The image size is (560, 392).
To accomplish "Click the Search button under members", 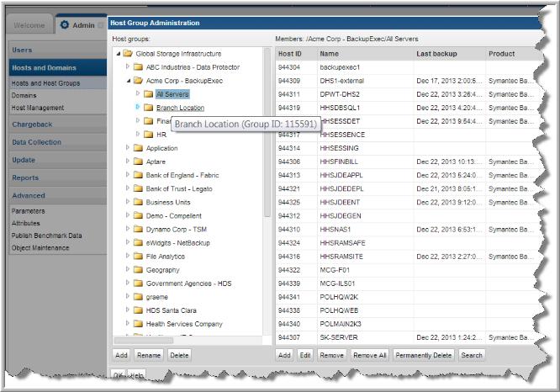I will click(472, 355).
